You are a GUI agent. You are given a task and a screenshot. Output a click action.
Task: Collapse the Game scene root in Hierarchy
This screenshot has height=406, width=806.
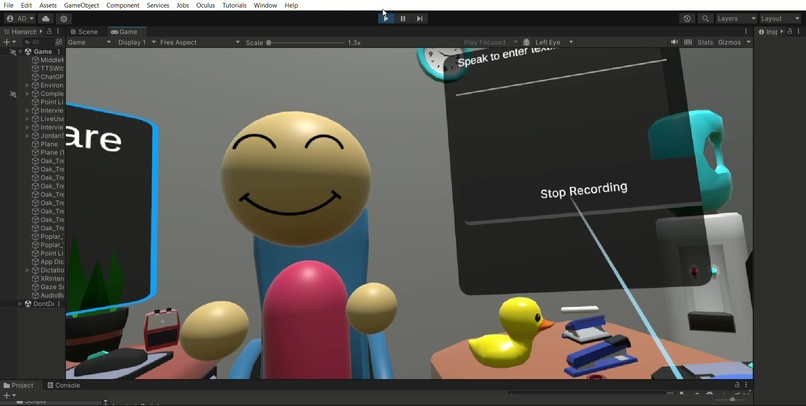20,51
